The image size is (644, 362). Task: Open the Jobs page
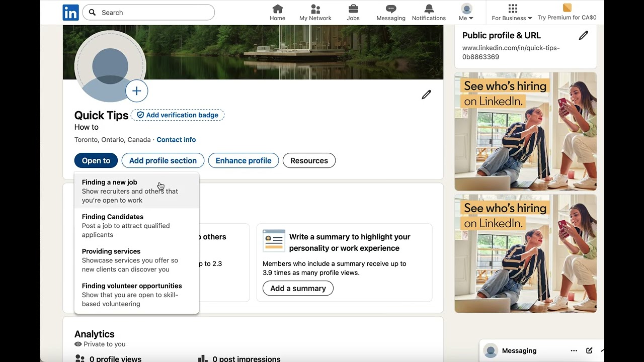(x=353, y=13)
